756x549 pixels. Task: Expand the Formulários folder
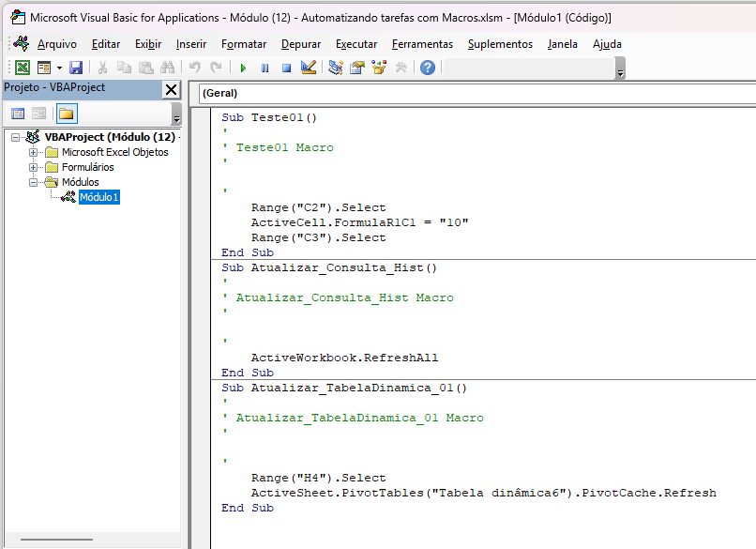pos(34,167)
